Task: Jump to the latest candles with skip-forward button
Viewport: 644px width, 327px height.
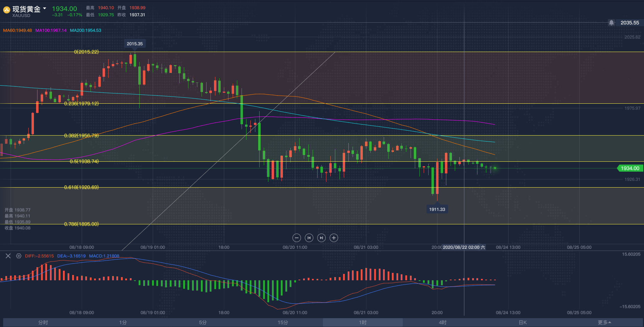Action: [321, 238]
